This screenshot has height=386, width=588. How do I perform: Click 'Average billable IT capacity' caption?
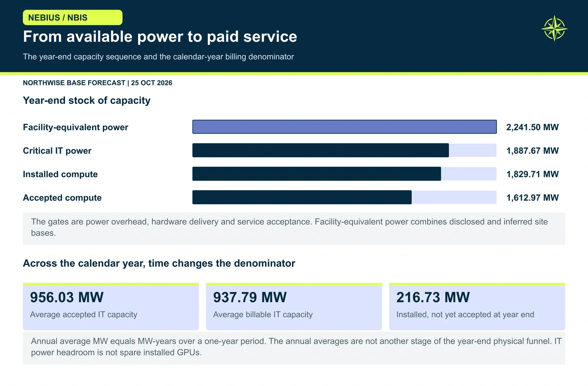point(263,315)
